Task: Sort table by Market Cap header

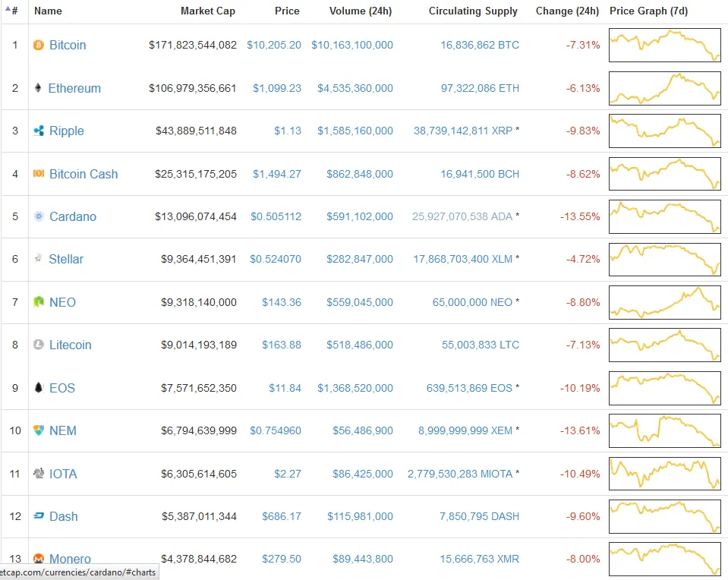Action: click(x=208, y=11)
